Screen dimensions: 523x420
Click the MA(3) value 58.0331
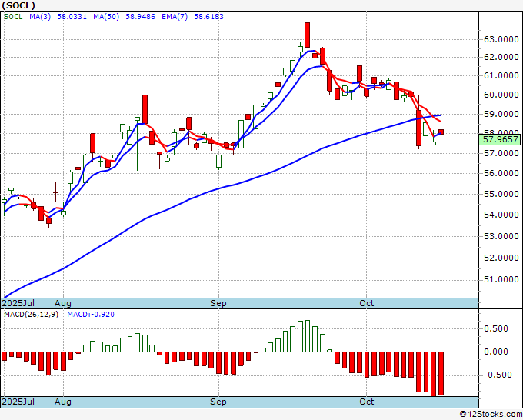[72, 17]
